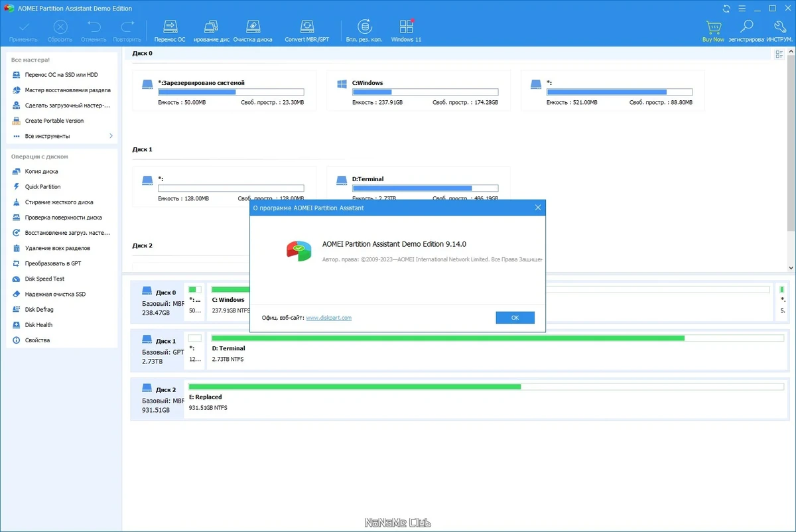
Task: Select the Зарезервировано системой partition card
Action: (224, 90)
